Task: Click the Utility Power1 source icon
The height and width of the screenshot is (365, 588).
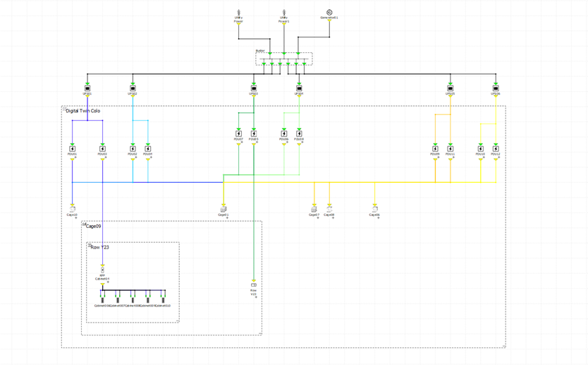Action: click(x=284, y=13)
